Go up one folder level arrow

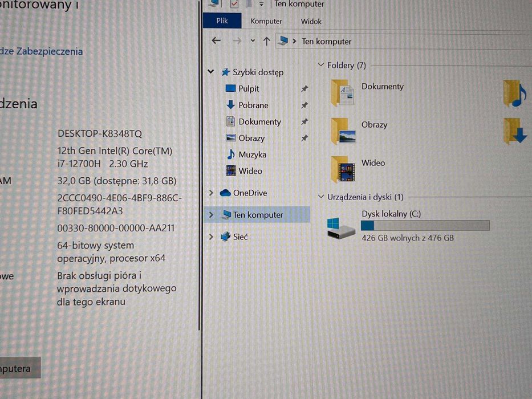coord(267,42)
